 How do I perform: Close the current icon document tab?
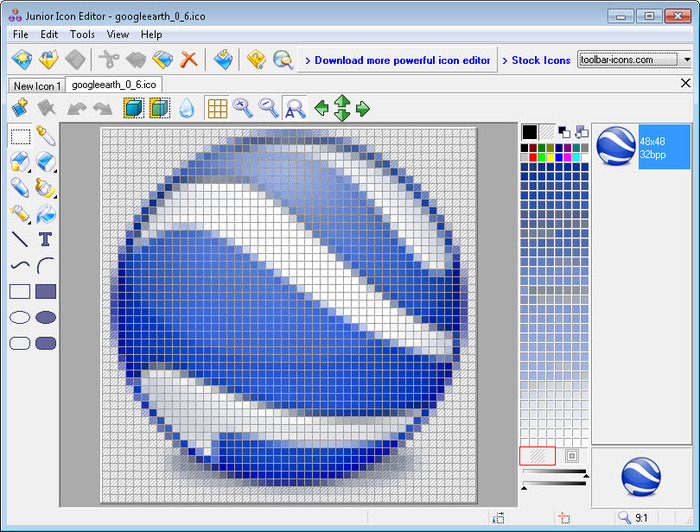(686, 83)
